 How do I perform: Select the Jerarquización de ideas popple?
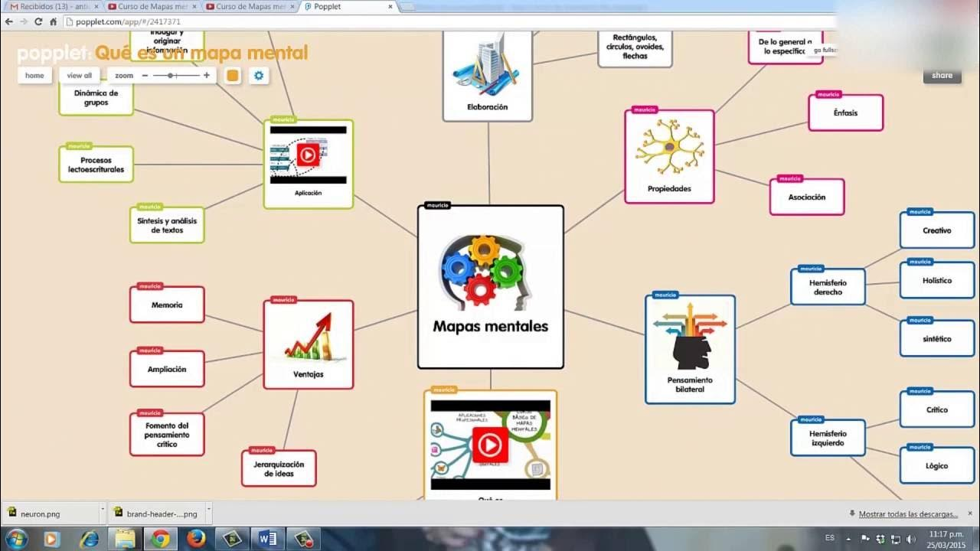[279, 468]
